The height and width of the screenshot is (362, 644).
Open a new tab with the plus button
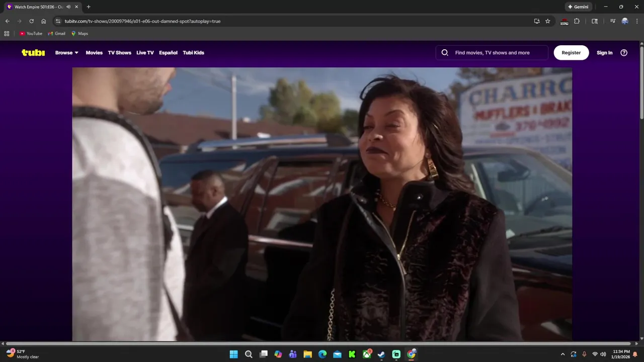tap(89, 7)
